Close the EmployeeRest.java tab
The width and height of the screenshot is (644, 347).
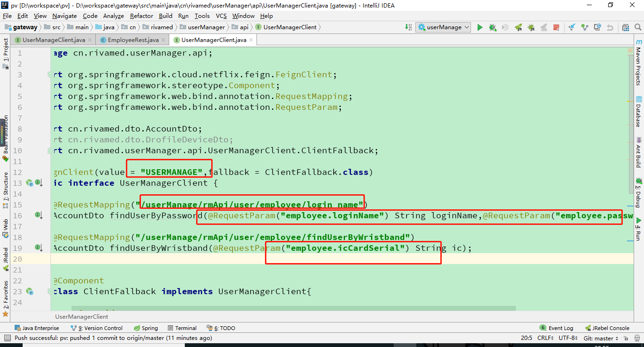coord(164,40)
